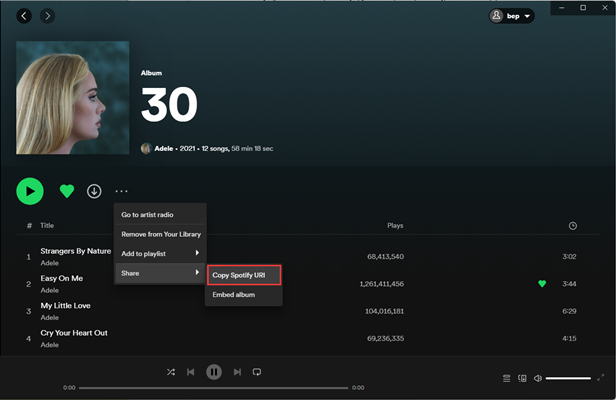Enter full screen mode

pos(601,378)
